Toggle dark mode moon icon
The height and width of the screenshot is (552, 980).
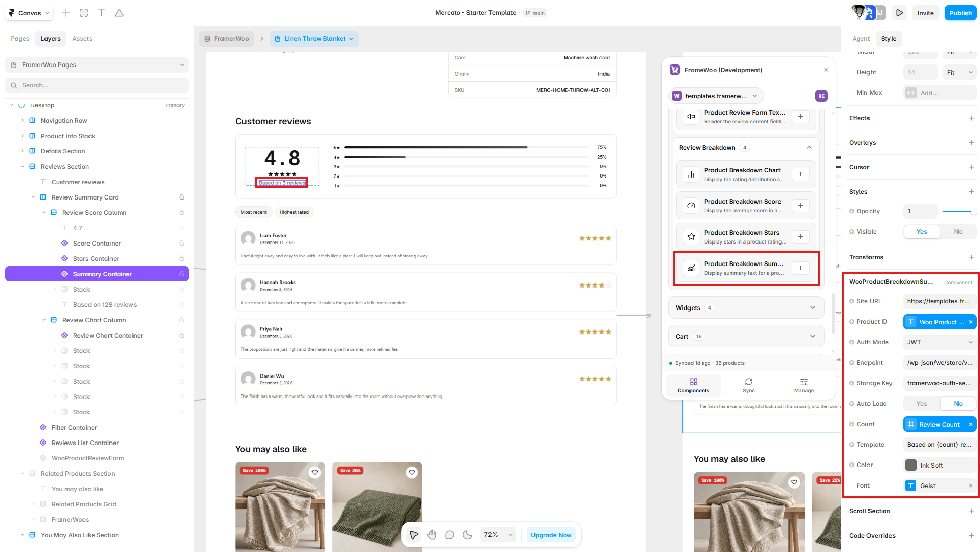click(467, 535)
